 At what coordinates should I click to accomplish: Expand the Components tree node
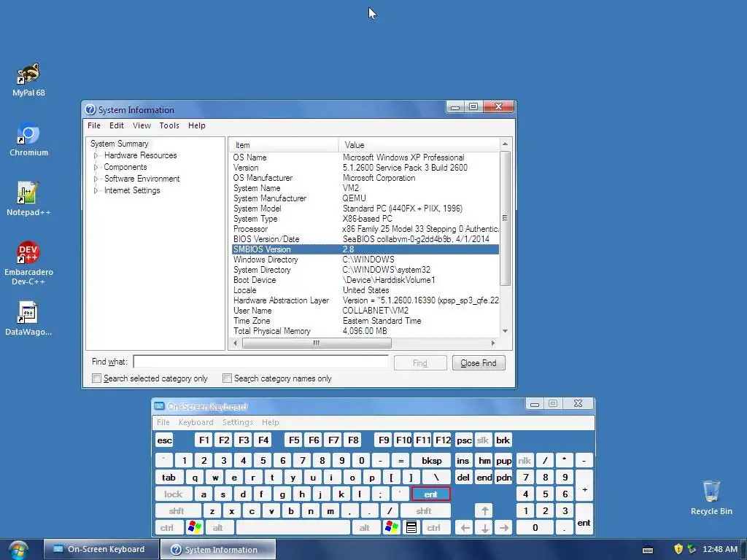[x=96, y=167]
